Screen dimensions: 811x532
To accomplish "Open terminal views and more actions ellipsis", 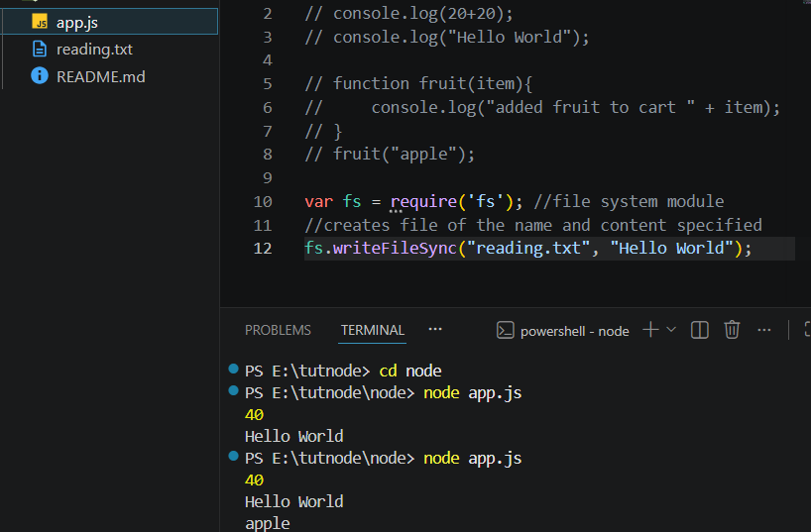I will (764, 330).
